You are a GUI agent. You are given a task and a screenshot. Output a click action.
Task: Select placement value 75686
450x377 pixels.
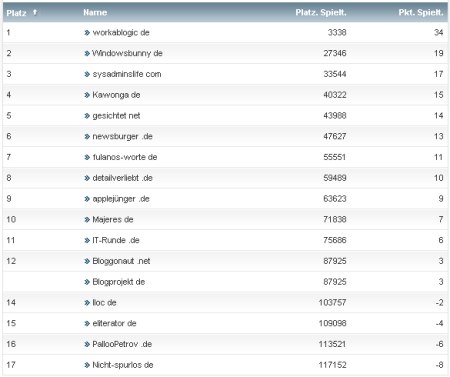point(335,240)
